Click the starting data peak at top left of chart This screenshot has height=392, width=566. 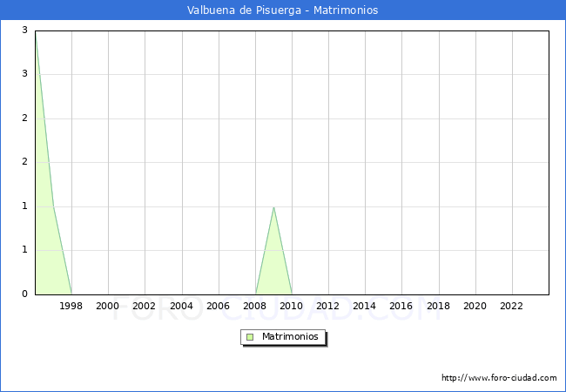coord(35,33)
